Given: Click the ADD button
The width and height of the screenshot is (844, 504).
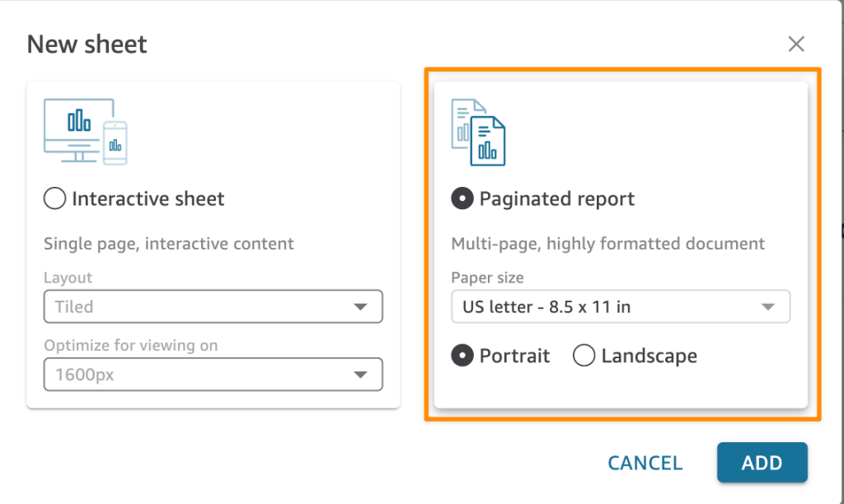Looking at the screenshot, I should pos(762,463).
